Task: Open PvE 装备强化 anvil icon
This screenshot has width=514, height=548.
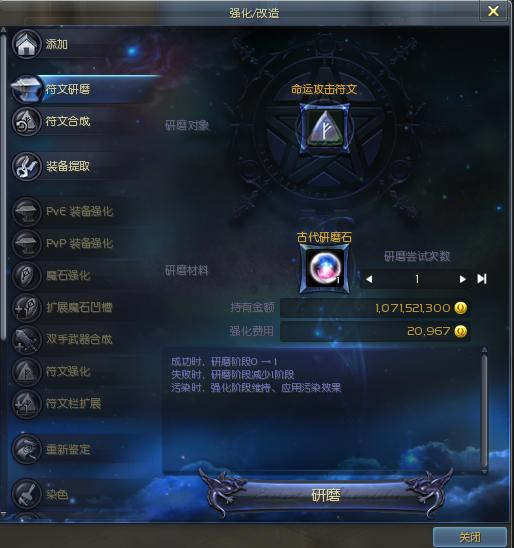Action: coord(26,211)
